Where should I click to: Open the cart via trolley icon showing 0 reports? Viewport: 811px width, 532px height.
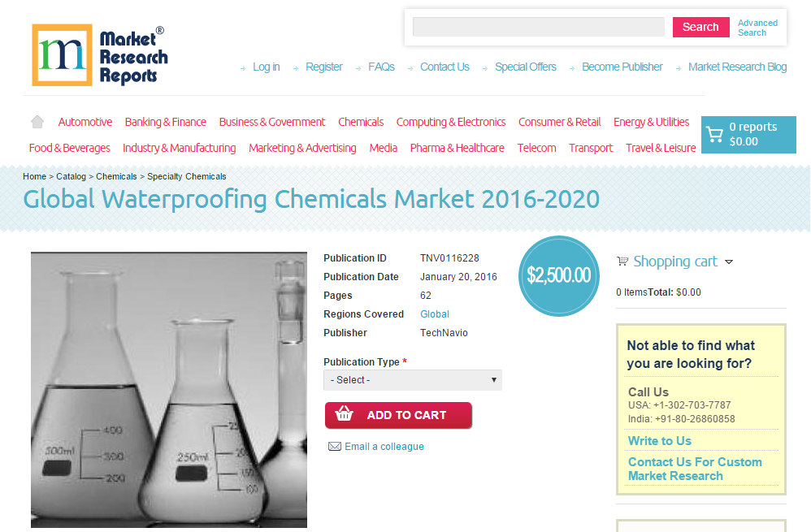[x=715, y=134]
